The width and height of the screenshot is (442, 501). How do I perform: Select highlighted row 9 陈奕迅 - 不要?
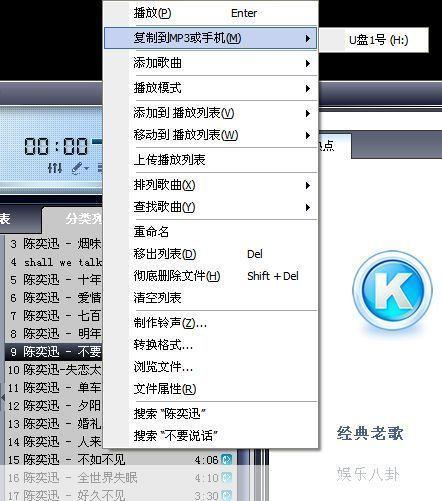[x=53, y=352]
